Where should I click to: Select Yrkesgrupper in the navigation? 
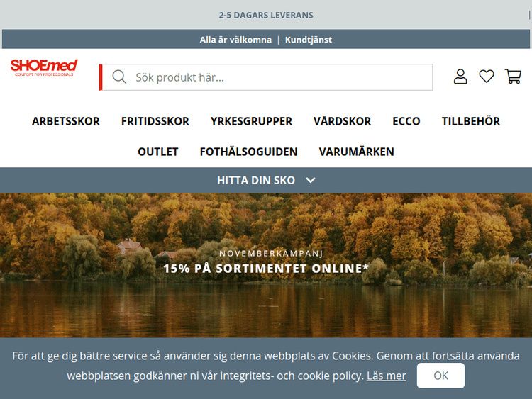pos(251,121)
